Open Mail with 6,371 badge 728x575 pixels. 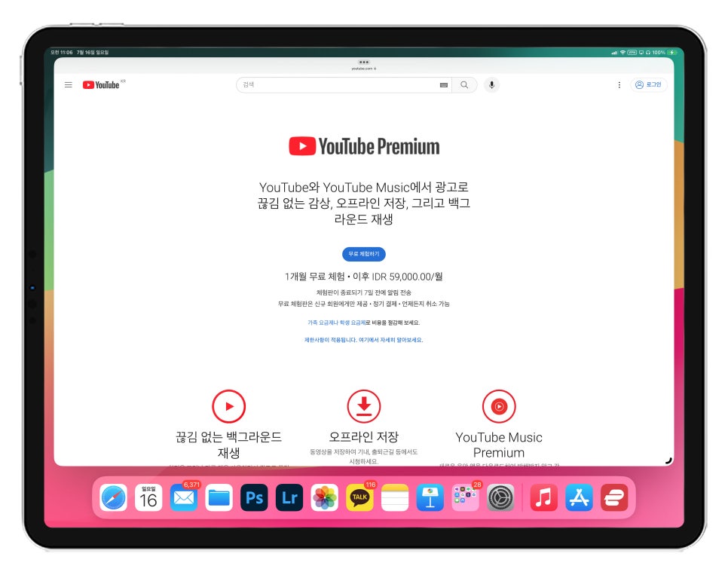[x=184, y=497]
